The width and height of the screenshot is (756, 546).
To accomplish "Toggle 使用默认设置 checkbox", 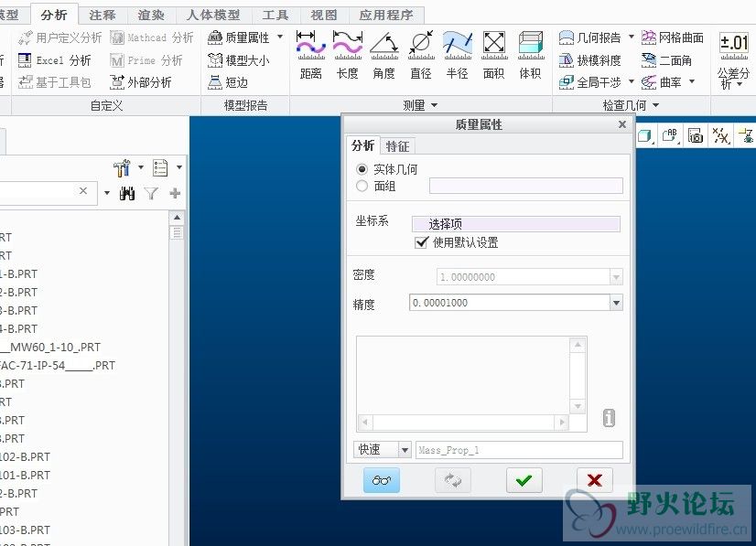I will (x=421, y=242).
